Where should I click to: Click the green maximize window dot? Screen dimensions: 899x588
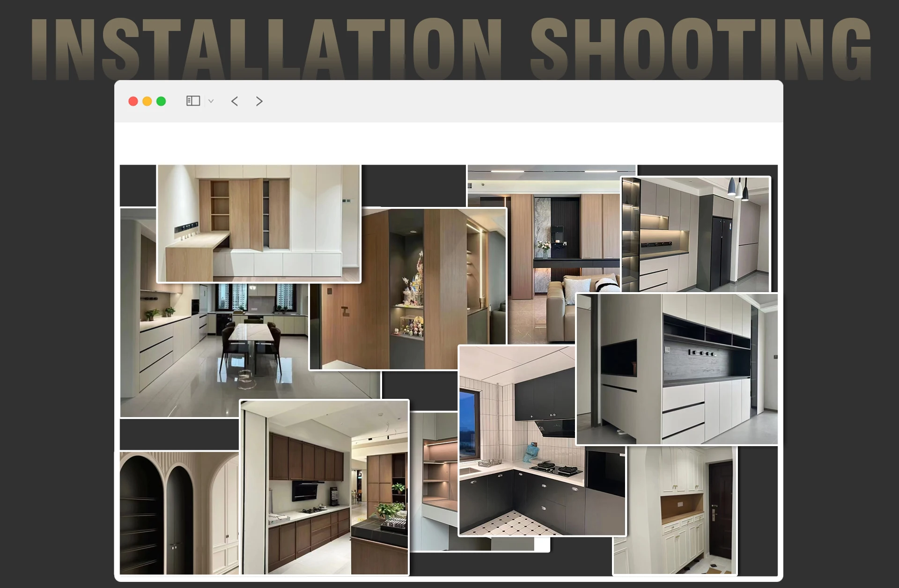(x=161, y=101)
